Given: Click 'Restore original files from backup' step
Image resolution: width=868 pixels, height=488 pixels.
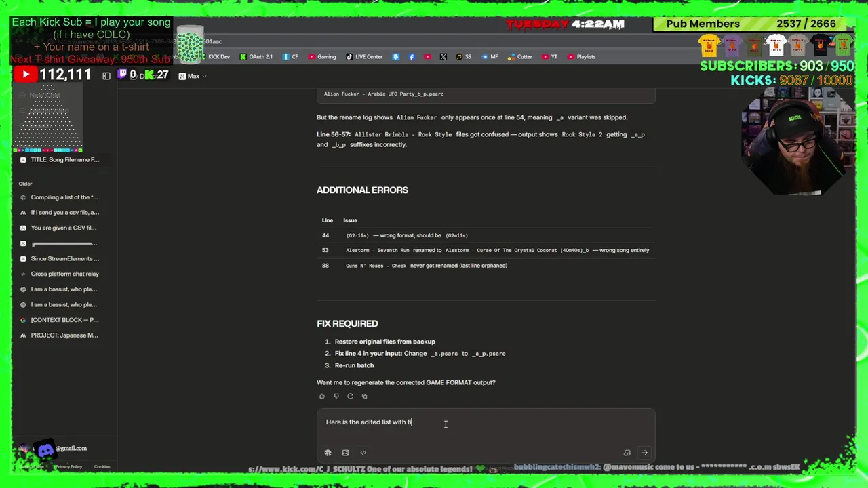Looking at the screenshot, I should 384,342.
